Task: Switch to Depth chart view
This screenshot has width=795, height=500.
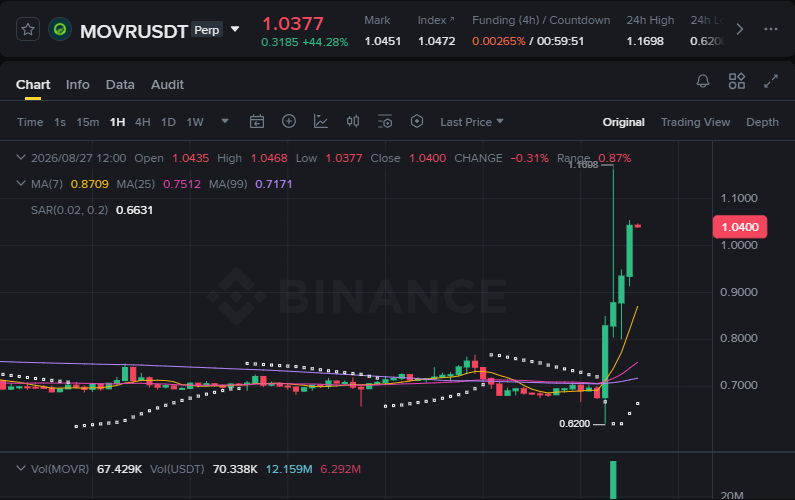Action: pos(762,122)
